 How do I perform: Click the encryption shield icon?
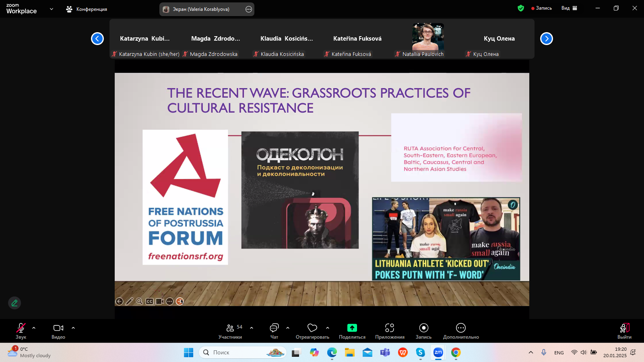tap(520, 8)
